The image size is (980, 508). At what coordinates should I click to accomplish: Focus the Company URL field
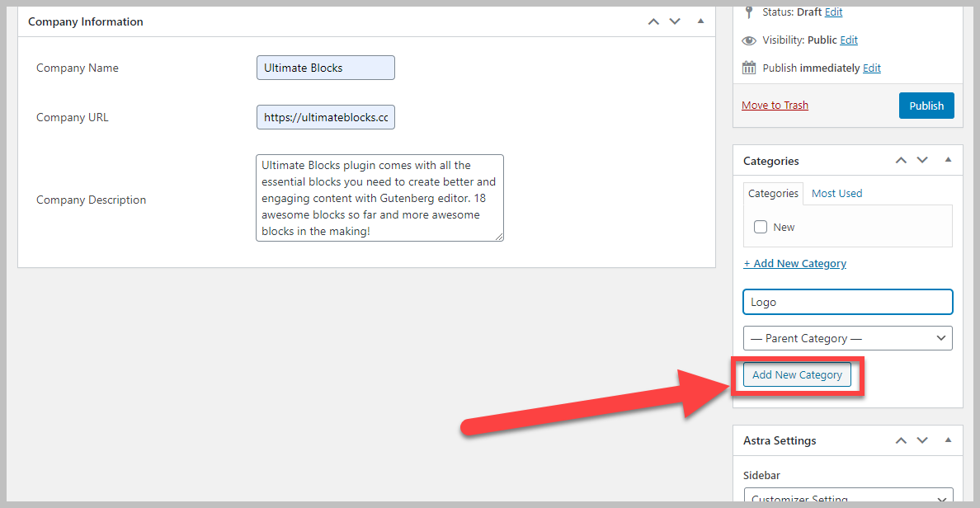(x=325, y=117)
